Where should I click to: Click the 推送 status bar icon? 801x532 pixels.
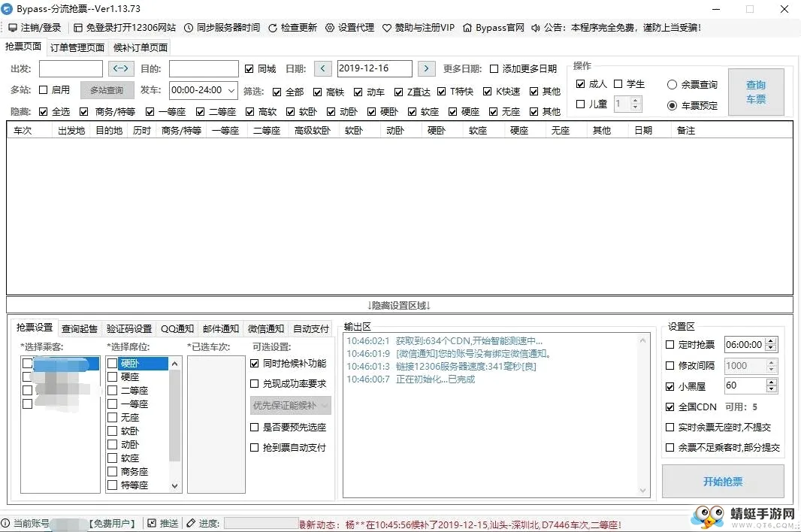click(x=152, y=523)
